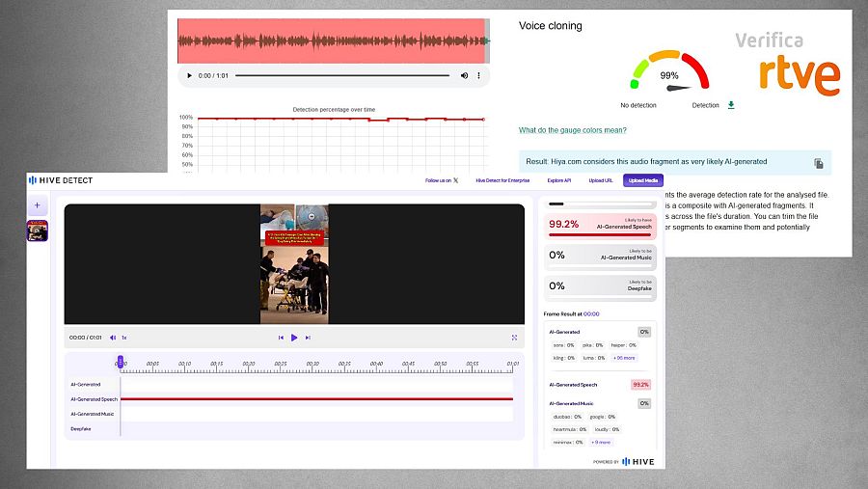Screen dimensions: 868x489
Task: Open Hive Detect for Enterprise link
Action: 502,180
